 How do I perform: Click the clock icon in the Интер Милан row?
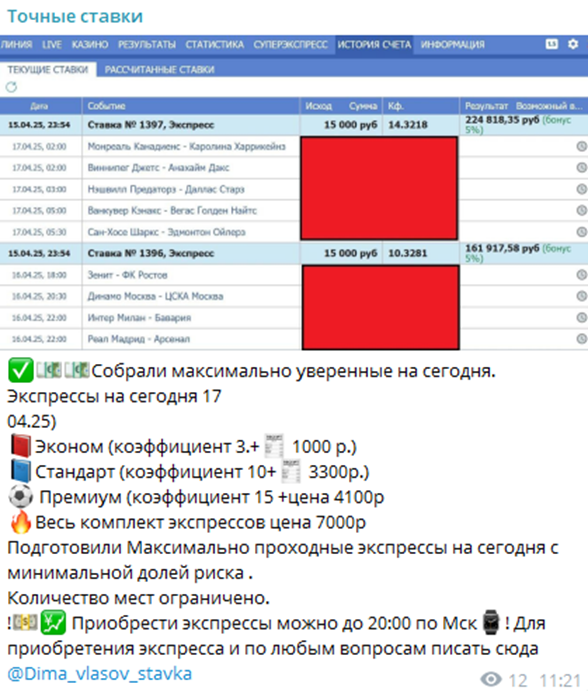(581, 317)
